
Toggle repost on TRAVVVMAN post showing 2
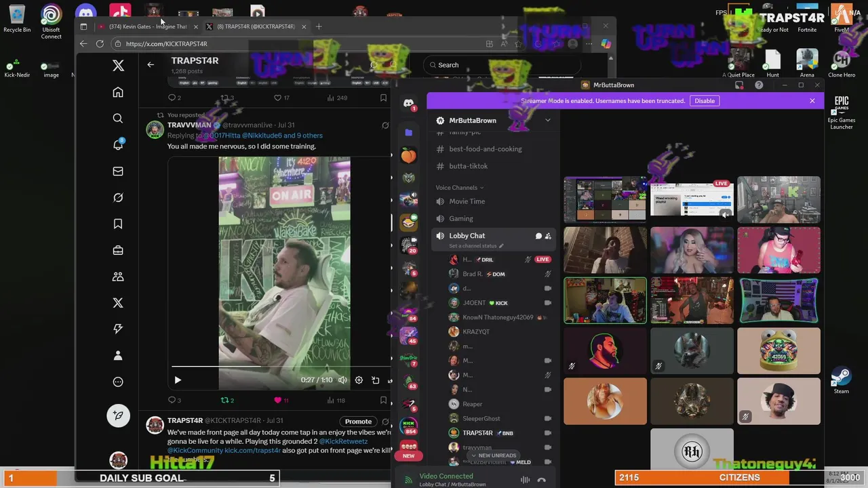click(227, 400)
